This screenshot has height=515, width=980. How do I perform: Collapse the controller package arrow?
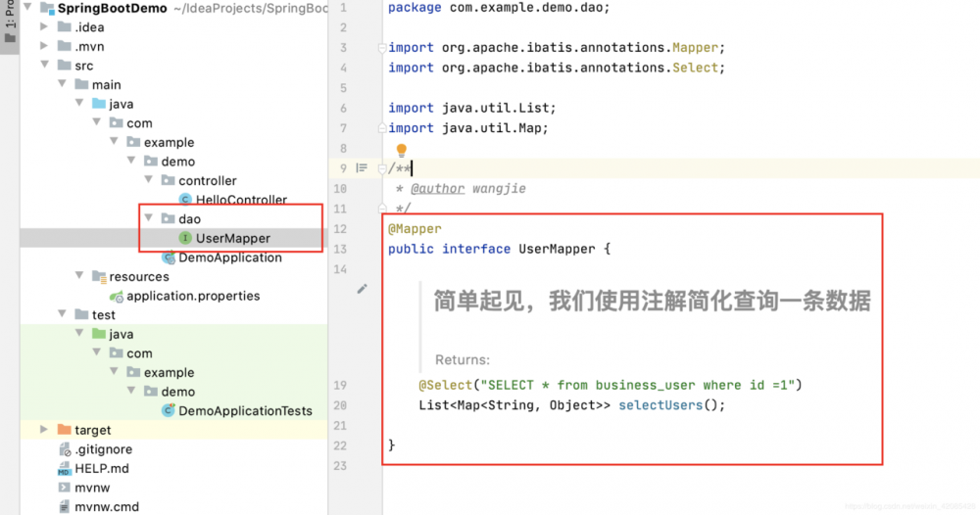[x=148, y=180]
